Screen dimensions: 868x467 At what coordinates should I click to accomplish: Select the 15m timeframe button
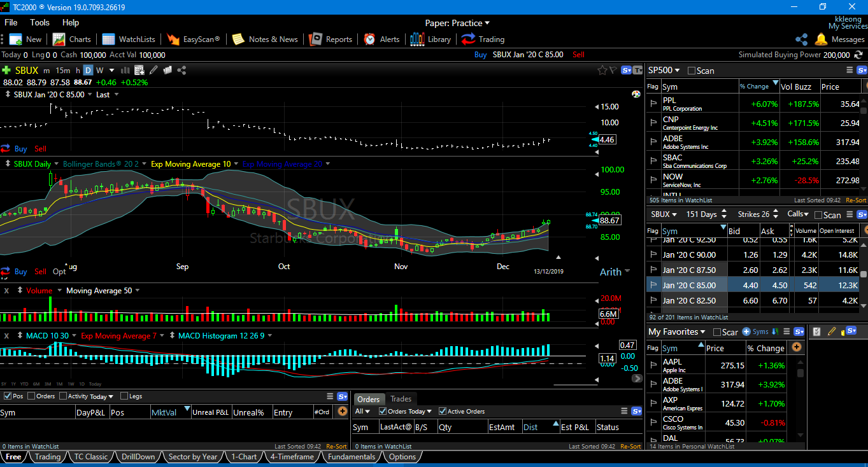(62, 70)
